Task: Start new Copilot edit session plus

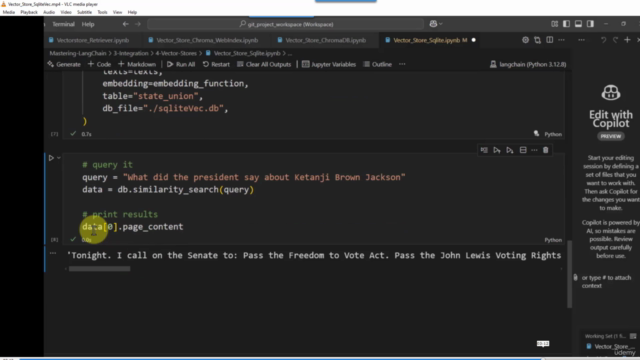Action: click(x=627, y=40)
